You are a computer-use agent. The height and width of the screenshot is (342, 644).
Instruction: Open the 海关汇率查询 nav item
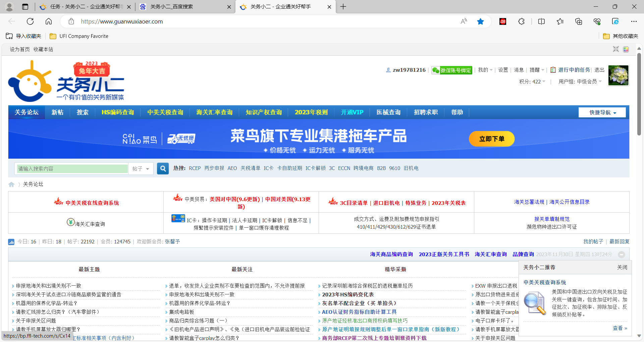pos(214,112)
